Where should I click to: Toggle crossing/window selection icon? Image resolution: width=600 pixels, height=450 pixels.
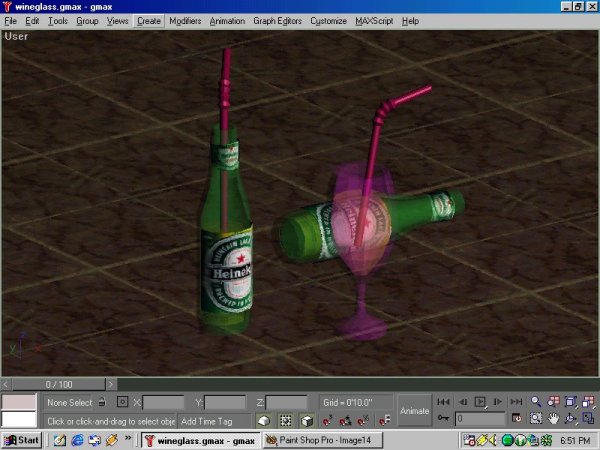(285, 421)
